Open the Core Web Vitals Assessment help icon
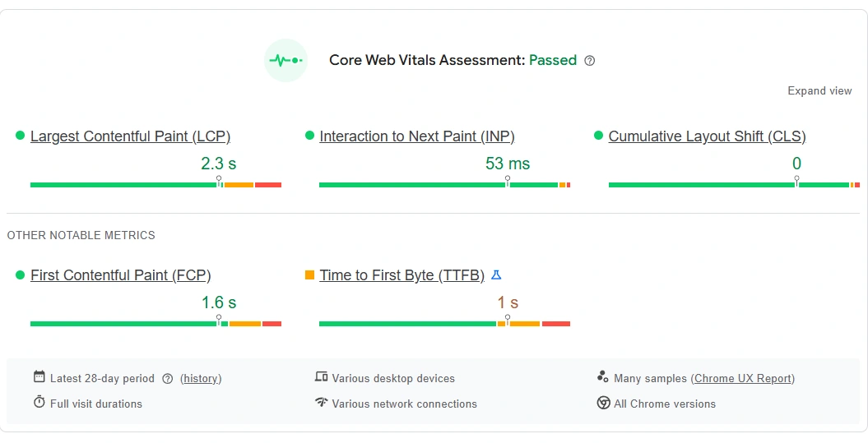 pos(589,61)
